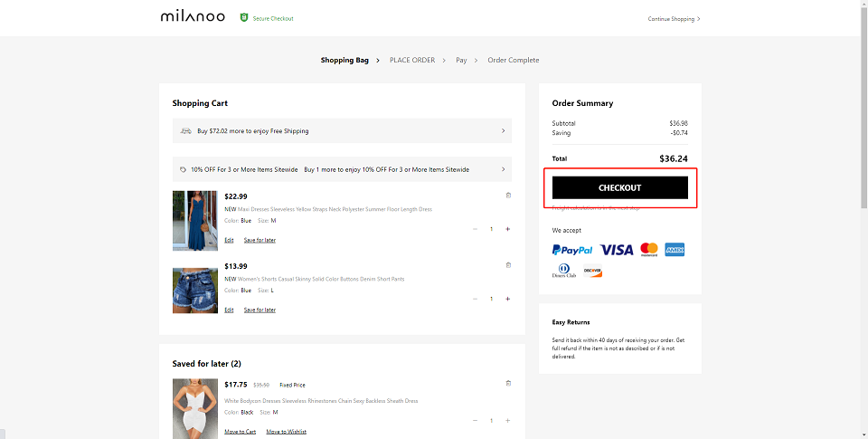The image size is (868, 439).
Task: Increase quantity of white bodycon dress
Action: (507, 421)
